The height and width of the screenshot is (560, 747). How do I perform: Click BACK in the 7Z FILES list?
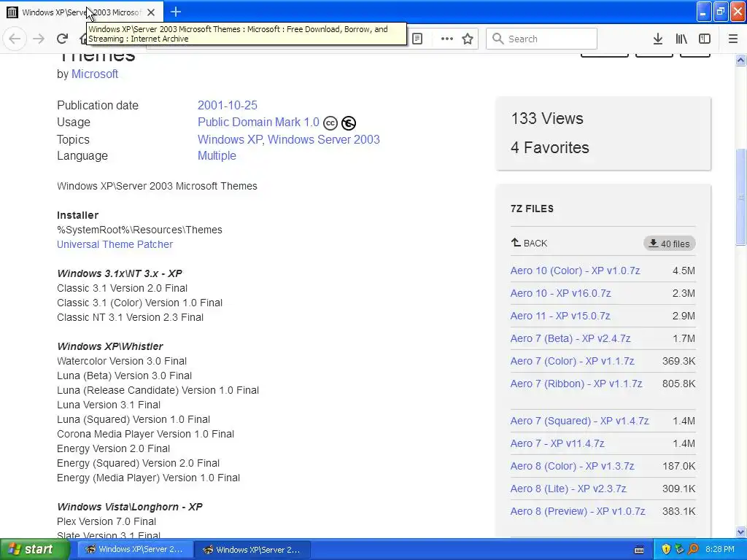pyautogui.click(x=530, y=243)
